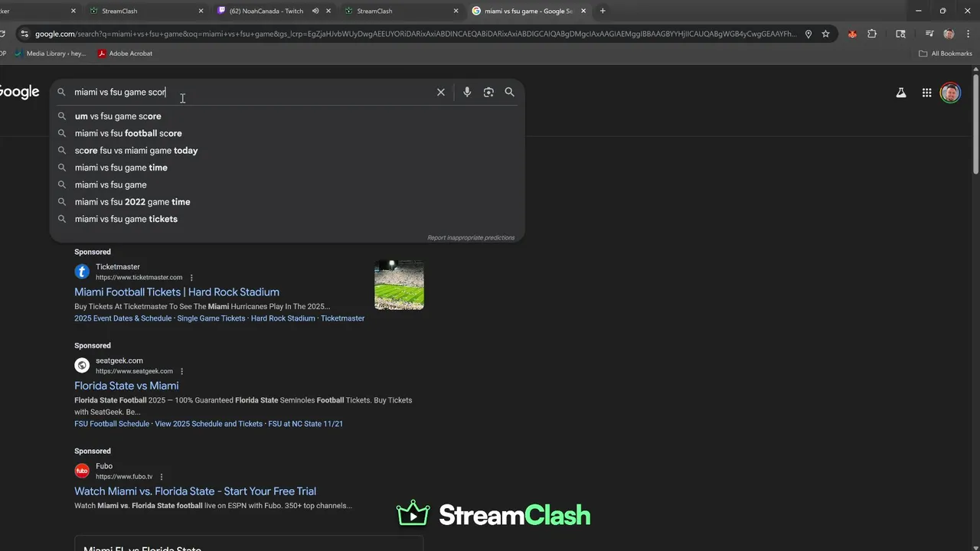Open 'FSU Football Schedule' sitelink
The height and width of the screenshot is (551, 980).
click(112, 424)
